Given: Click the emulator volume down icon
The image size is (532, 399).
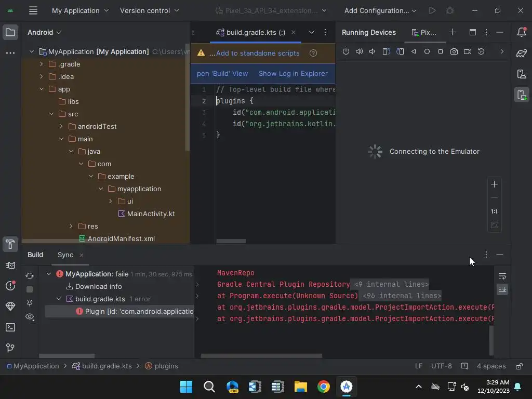Looking at the screenshot, I should (372, 51).
